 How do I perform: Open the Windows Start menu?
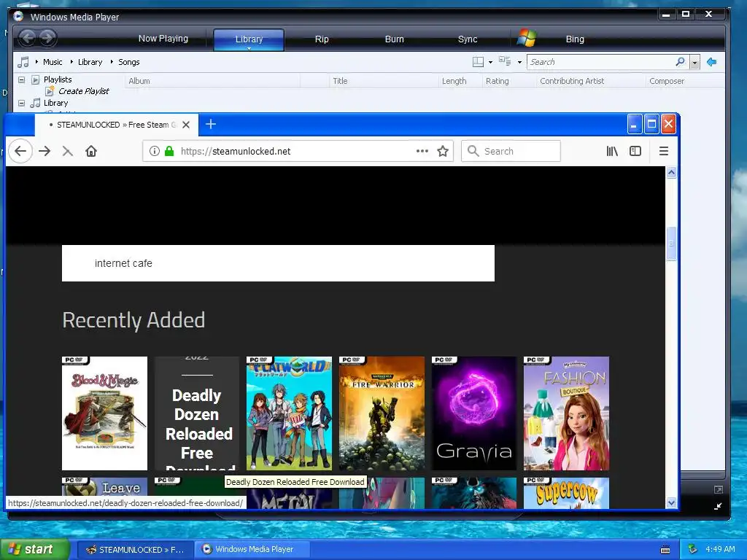pyautogui.click(x=34, y=549)
